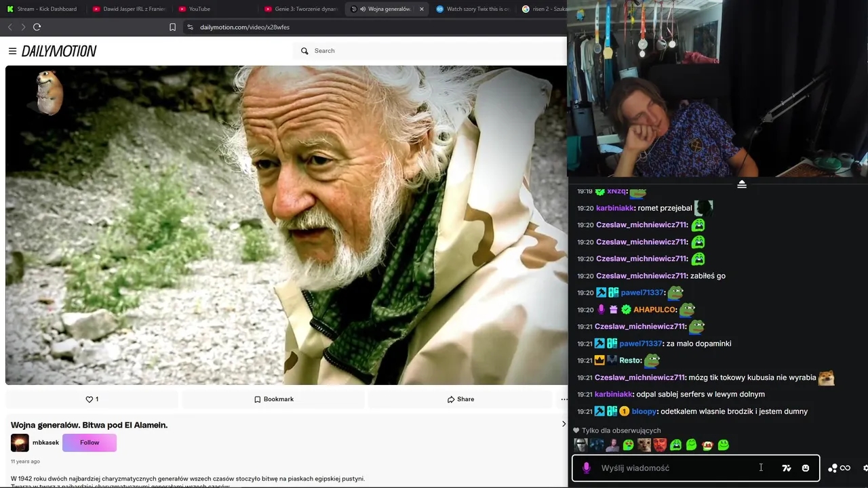This screenshot has width=868, height=488.
Task: Click video title Wojna generałów Bitwa pod El Alamein
Action: tap(89, 425)
